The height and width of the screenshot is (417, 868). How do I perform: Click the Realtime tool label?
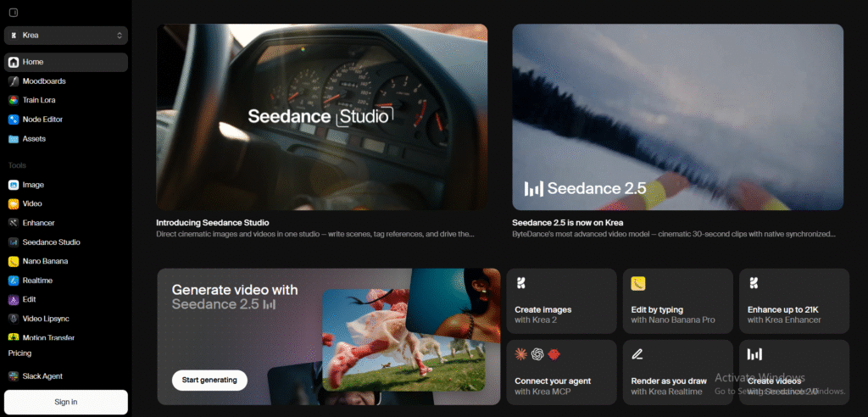point(37,281)
